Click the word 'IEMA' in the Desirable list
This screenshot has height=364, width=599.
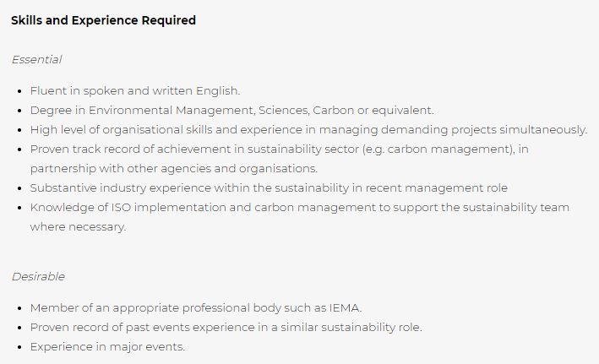pos(344,308)
